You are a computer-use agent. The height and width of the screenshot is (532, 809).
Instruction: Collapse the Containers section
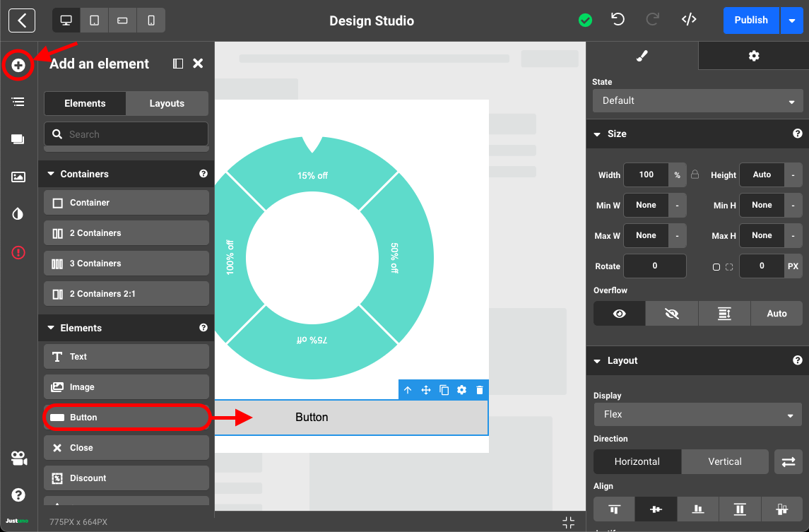[x=51, y=174]
